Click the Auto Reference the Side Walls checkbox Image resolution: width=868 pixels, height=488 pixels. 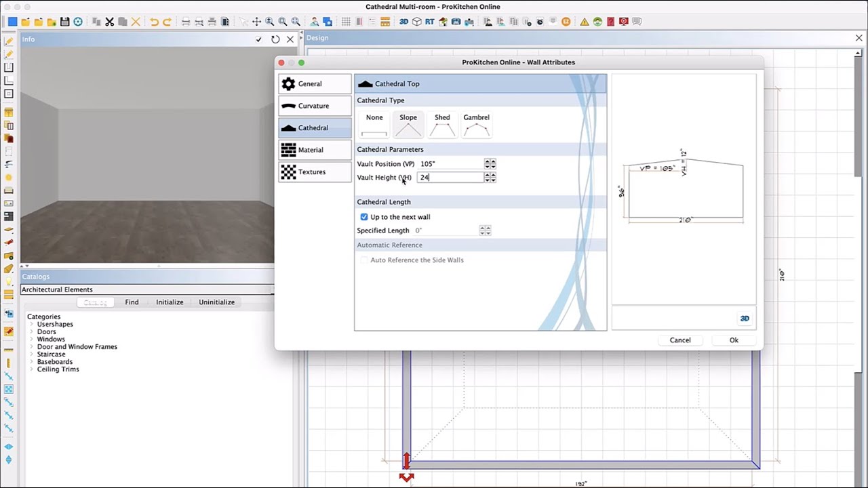click(x=364, y=260)
